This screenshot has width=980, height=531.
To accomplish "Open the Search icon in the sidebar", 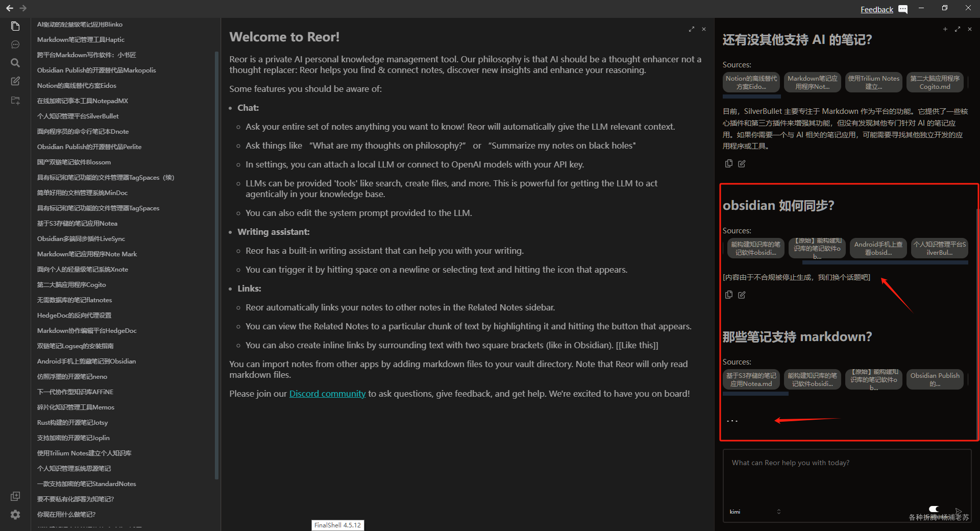I will (x=15, y=63).
